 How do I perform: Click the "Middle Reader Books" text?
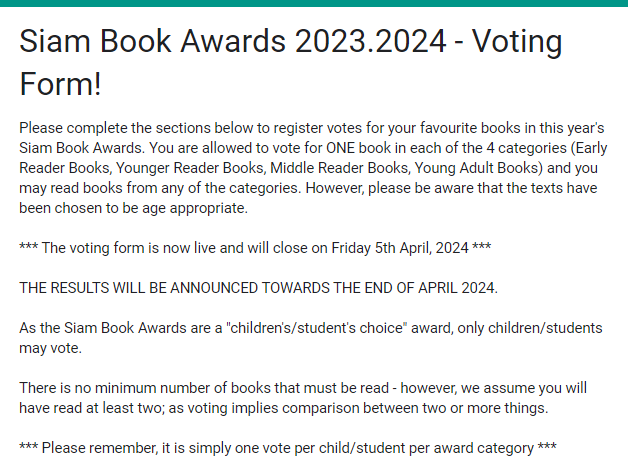pyautogui.click(x=339, y=168)
